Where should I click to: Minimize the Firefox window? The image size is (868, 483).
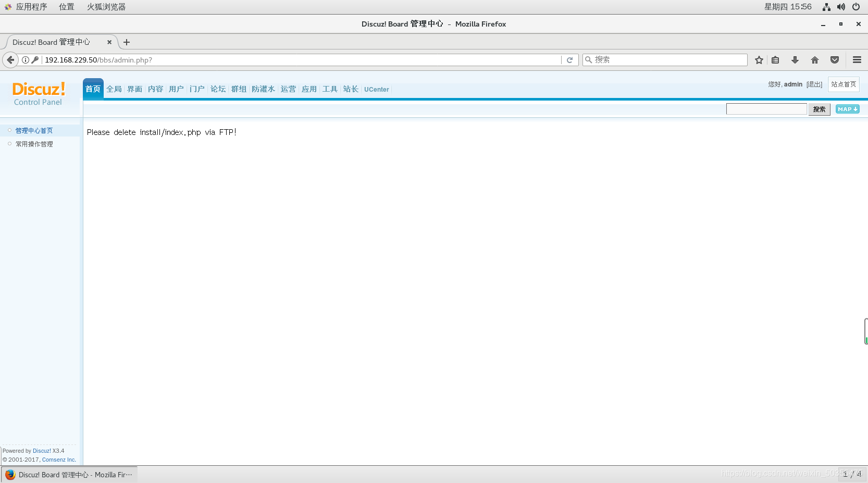(x=823, y=24)
